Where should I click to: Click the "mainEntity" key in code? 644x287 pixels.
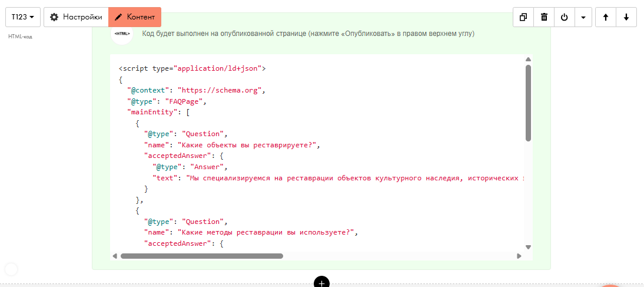point(152,112)
